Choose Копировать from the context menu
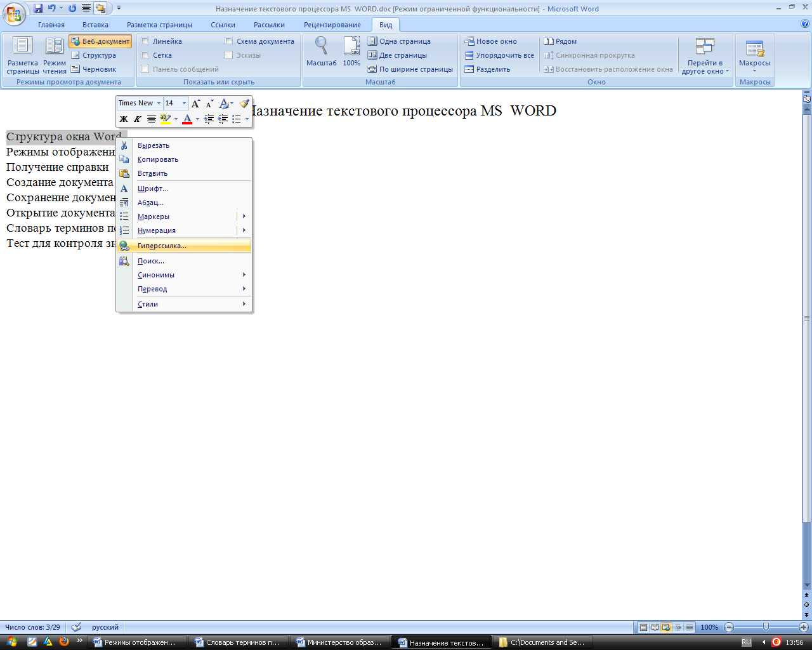 coord(184,159)
